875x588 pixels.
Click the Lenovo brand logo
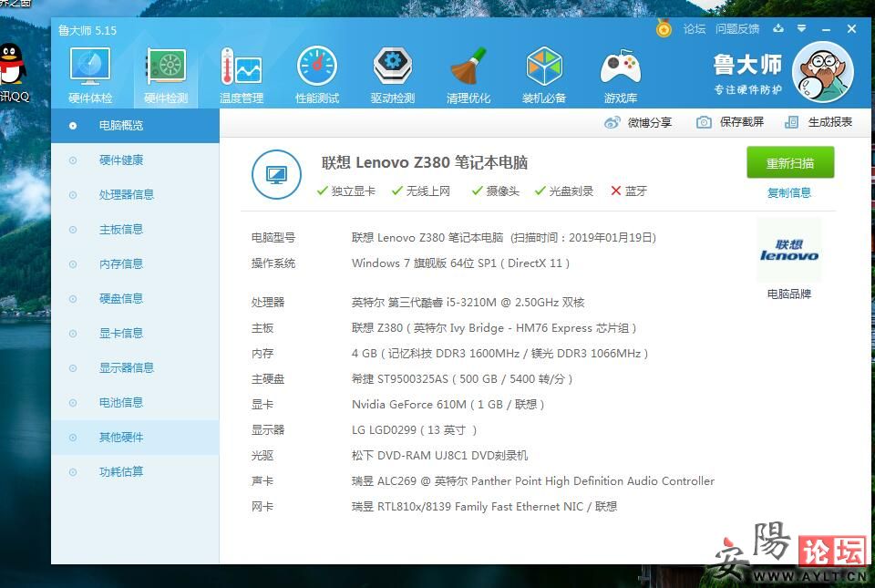[x=789, y=251]
